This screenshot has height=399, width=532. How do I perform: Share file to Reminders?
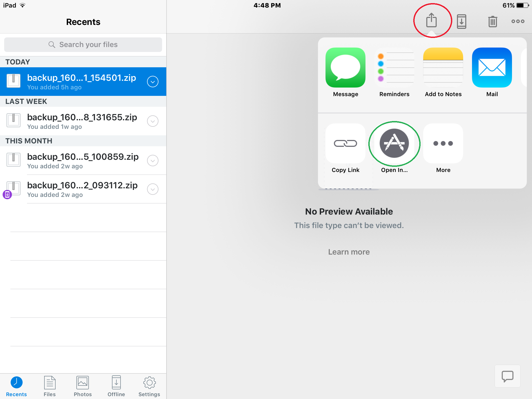[394, 68]
